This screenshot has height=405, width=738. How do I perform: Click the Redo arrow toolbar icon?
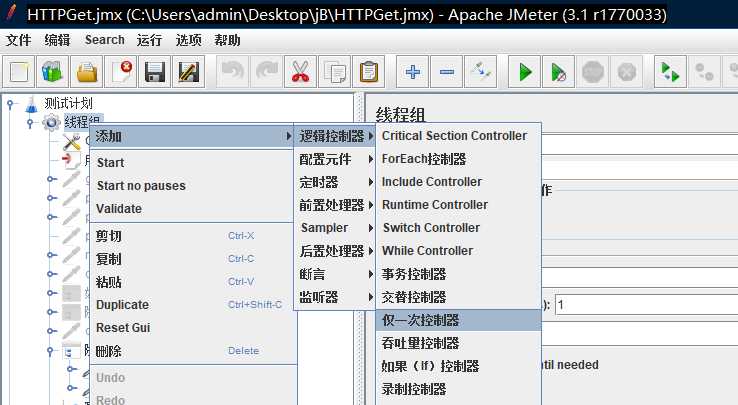[266, 72]
